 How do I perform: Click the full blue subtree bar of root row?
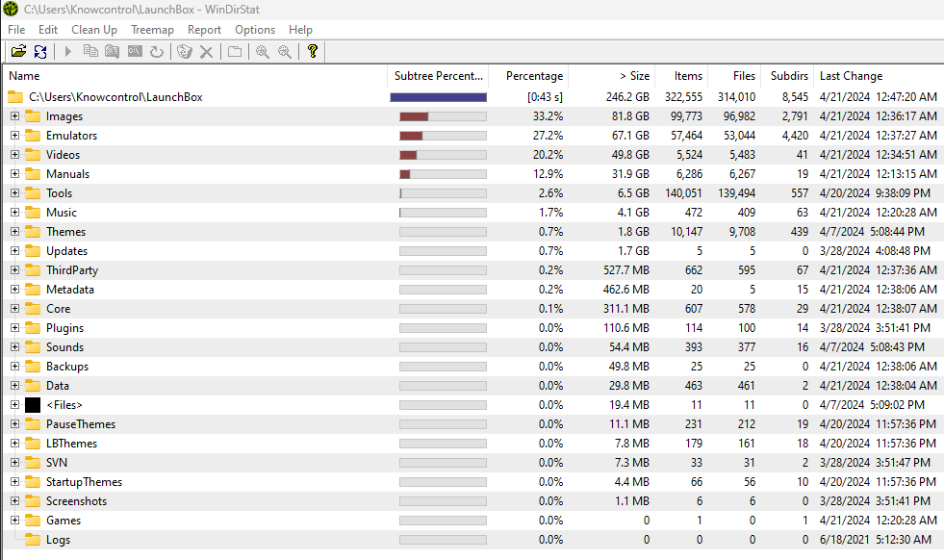pos(438,97)
